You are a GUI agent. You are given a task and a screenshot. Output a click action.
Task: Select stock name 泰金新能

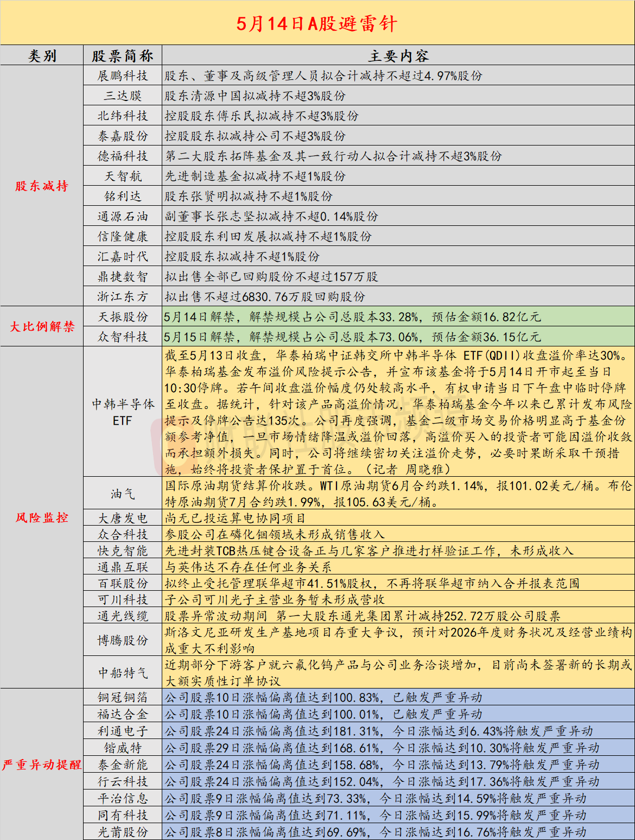click(x=123, y=765)
